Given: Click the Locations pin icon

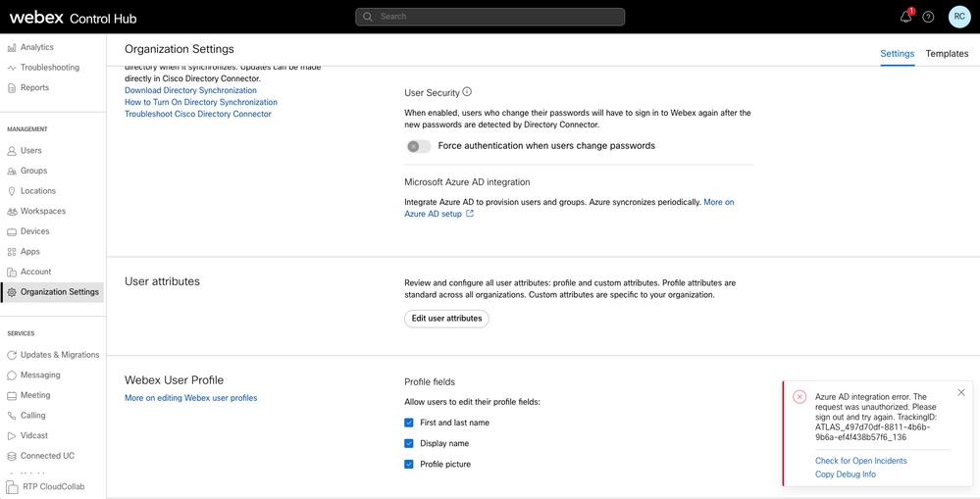Looking at the screenshot, I should tap(11, 191).
